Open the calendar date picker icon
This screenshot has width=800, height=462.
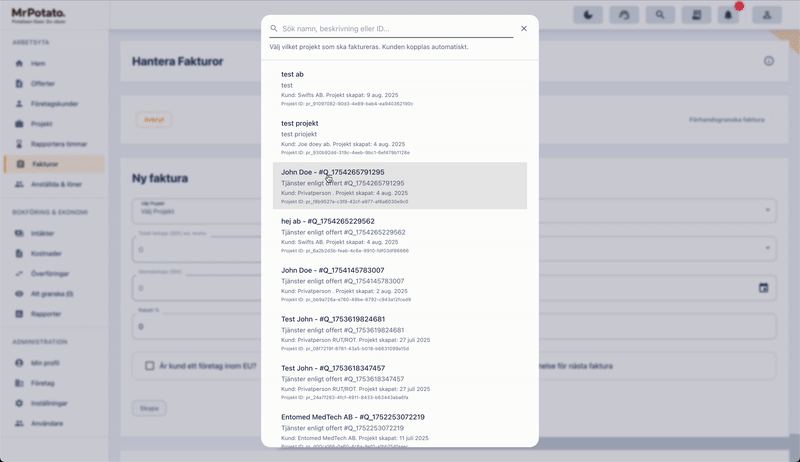(x=763, y=288)
